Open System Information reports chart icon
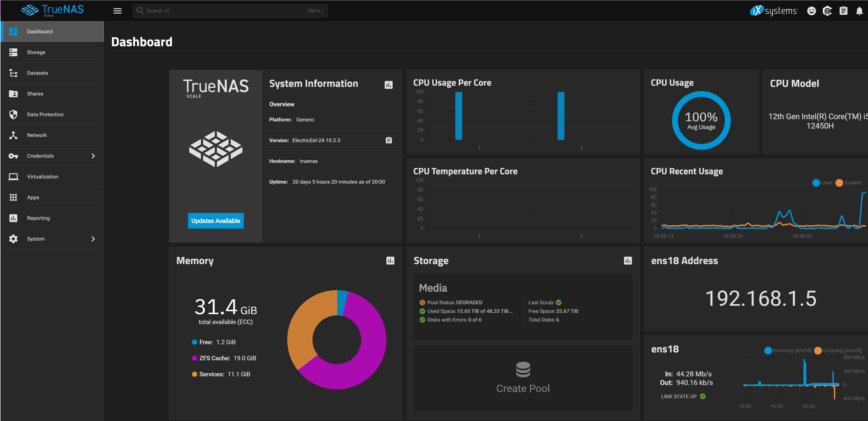 coord(388,85)
